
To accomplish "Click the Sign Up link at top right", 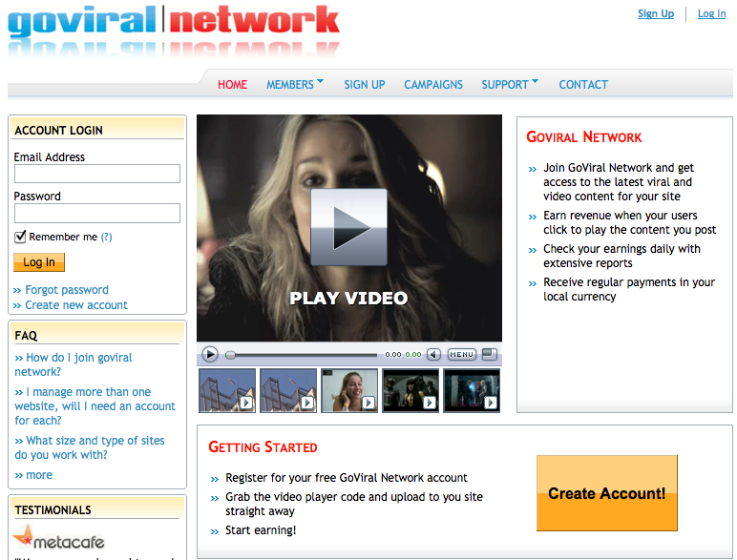I will click(x=656, y=13).
